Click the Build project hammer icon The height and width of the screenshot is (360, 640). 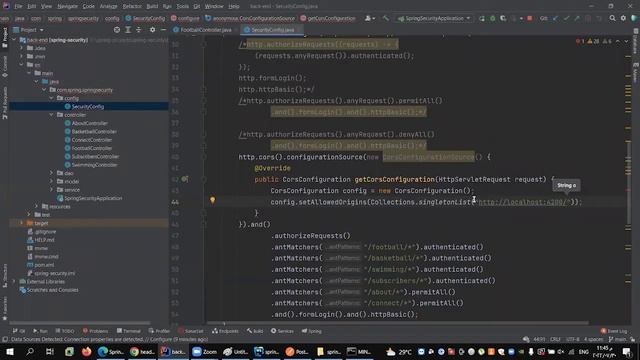tap(386, 18)
